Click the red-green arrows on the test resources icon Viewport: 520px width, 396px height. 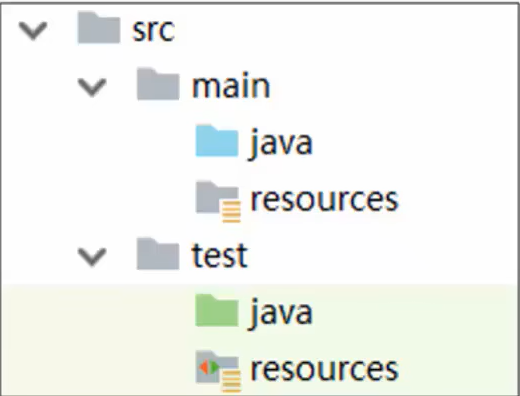[209, 367]
